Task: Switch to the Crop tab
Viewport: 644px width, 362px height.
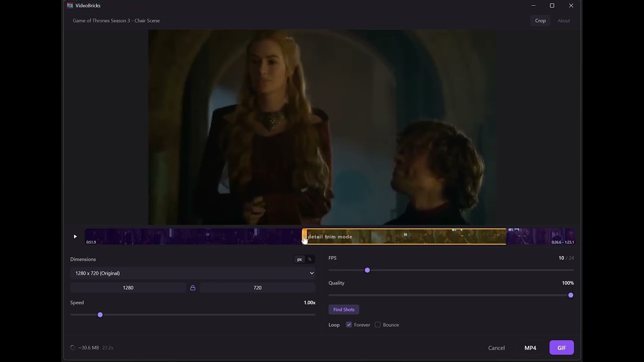Action: tap(540, 21)
